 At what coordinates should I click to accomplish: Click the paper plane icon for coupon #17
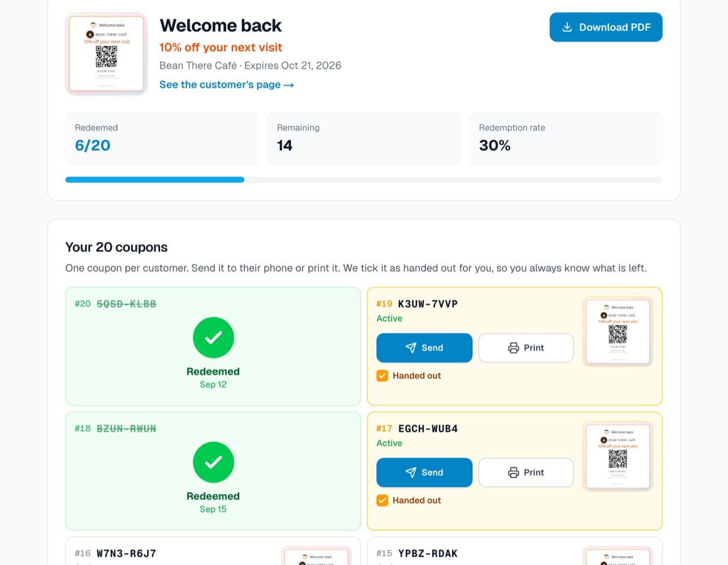pos(411,472)
